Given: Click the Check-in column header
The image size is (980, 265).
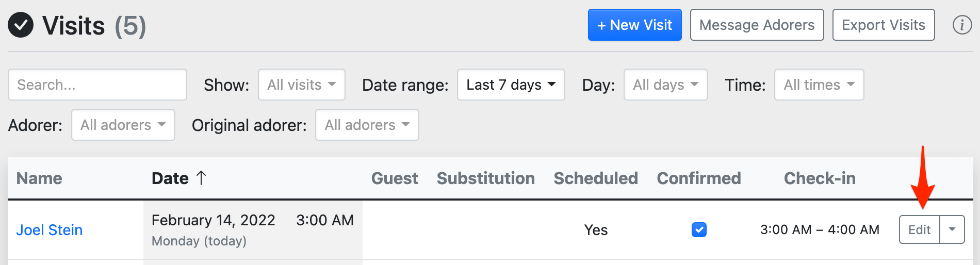Looking at the screenshot, I should tap(819, 178).
